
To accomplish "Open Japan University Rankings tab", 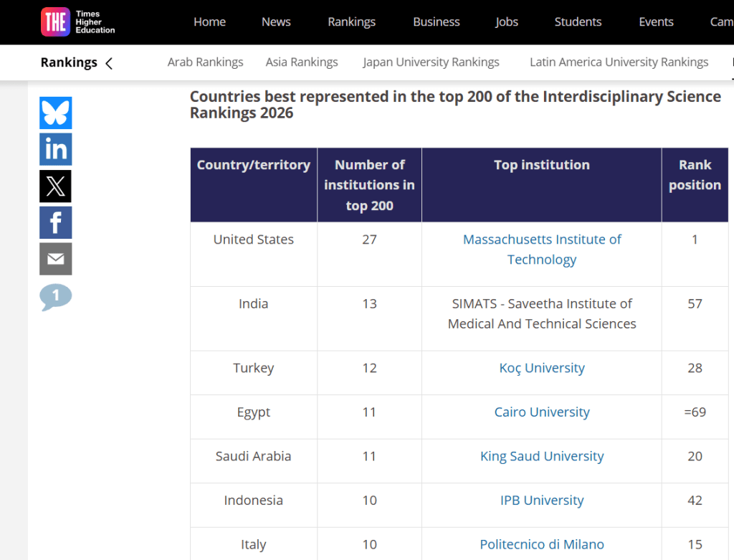I will click(x=431, y=62).
